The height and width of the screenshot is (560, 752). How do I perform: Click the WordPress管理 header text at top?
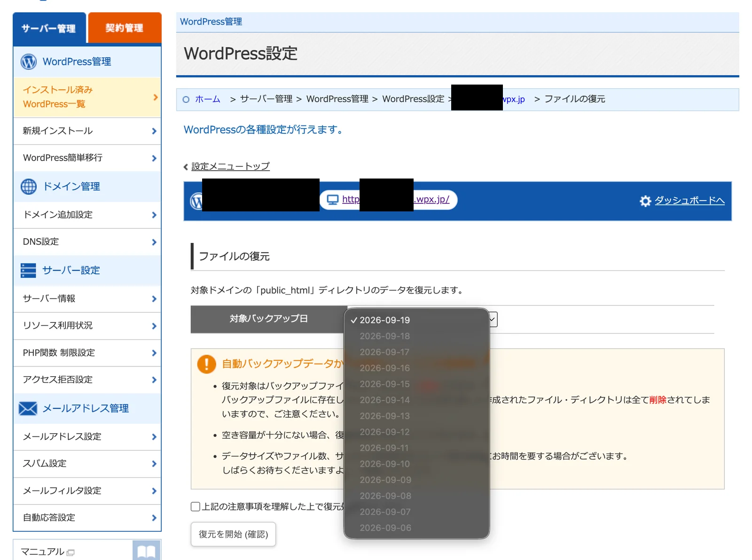[211, 22]
